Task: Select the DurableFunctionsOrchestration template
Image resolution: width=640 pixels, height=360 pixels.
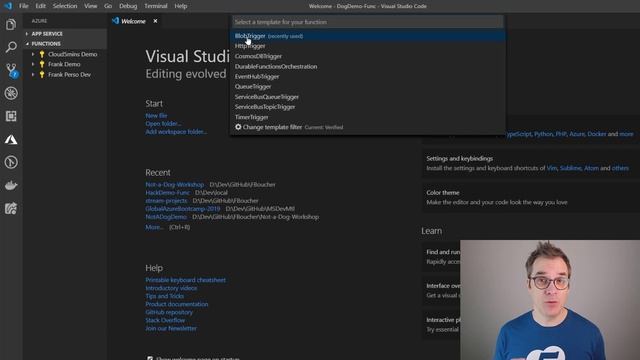Action: point(367,67)
